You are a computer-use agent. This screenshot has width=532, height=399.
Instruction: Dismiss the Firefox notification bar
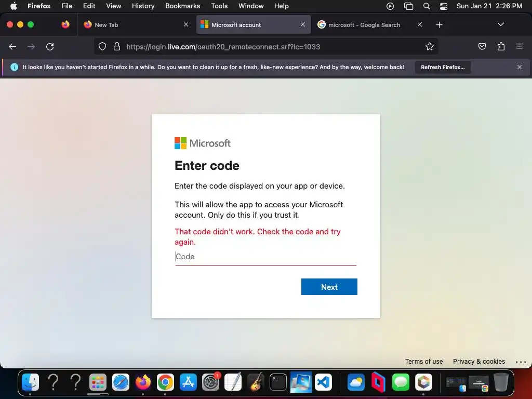(520, 67)
